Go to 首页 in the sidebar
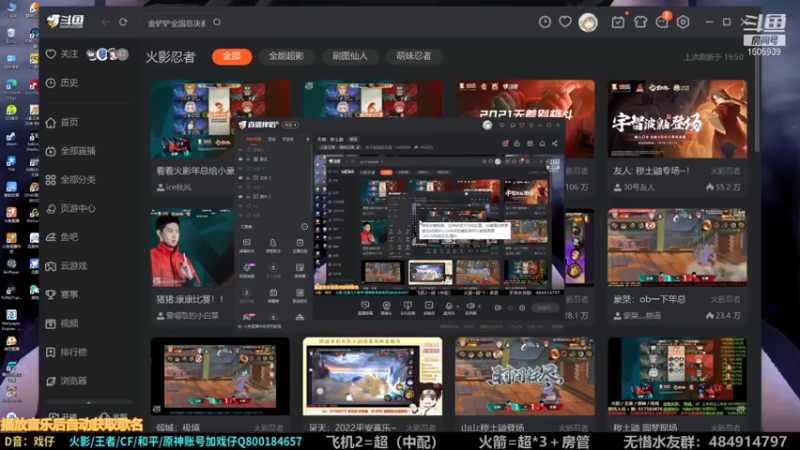The image size is (800, 450). [62, 122]
